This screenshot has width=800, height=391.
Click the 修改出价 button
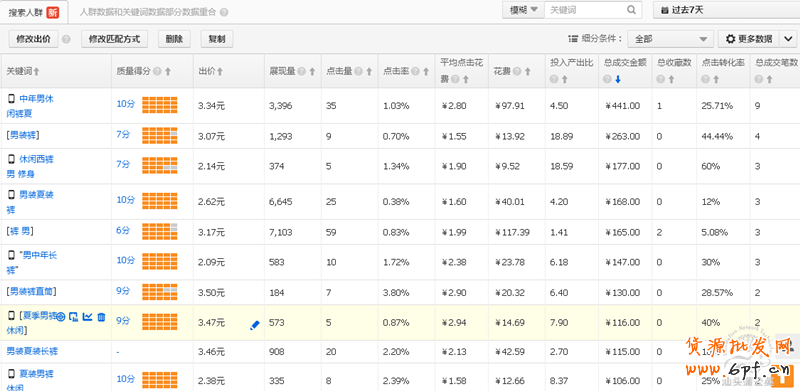34,39
